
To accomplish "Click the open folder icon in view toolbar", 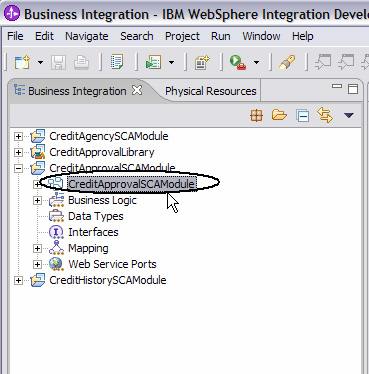I will [x=279, y=115].
